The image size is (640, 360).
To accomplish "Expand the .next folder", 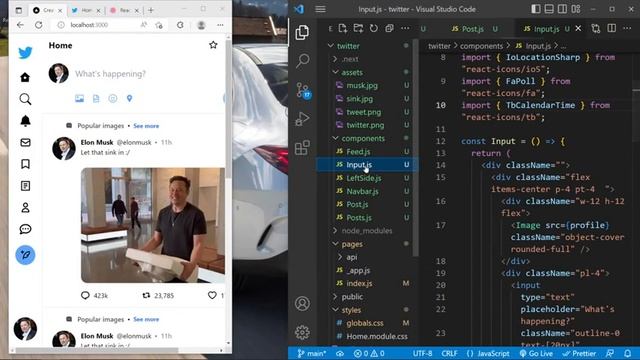I will tap(336, 59).
